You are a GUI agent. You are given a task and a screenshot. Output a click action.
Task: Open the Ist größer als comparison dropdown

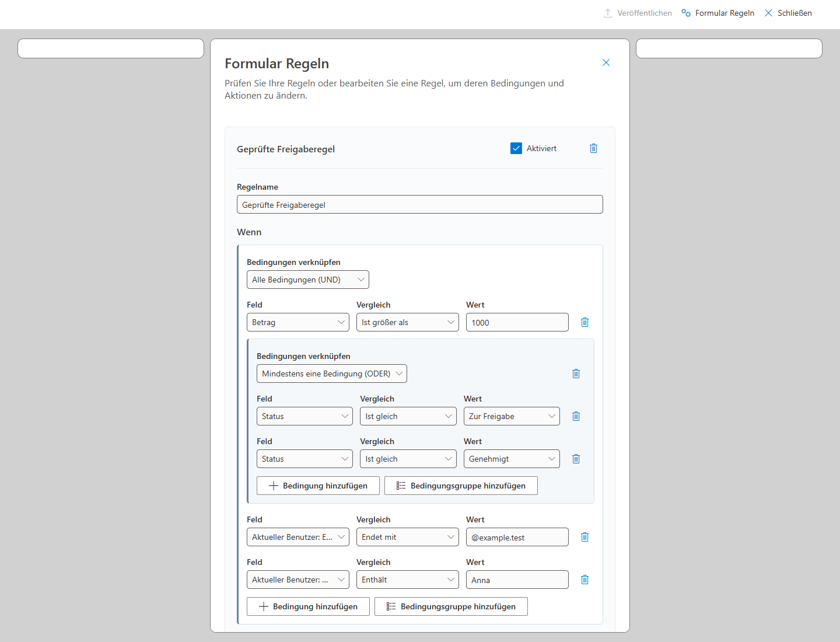pyautogui.click(x=408, y=322)
